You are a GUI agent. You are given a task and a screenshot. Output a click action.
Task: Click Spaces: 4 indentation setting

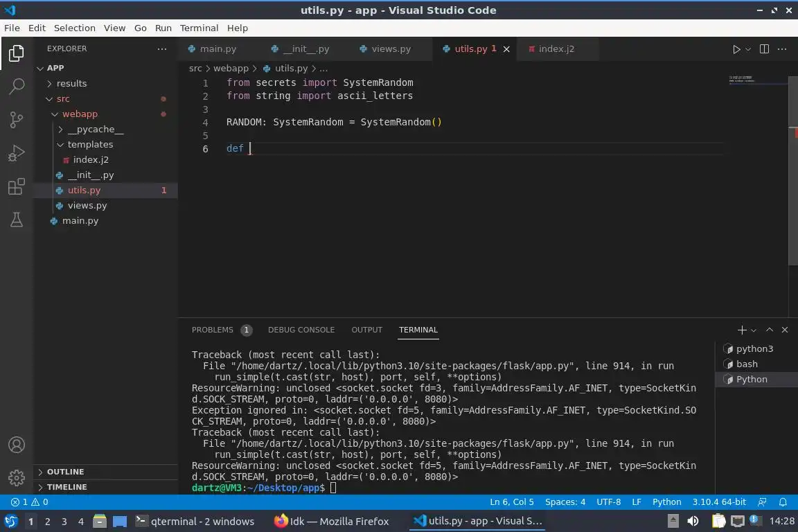click(565, 502)
